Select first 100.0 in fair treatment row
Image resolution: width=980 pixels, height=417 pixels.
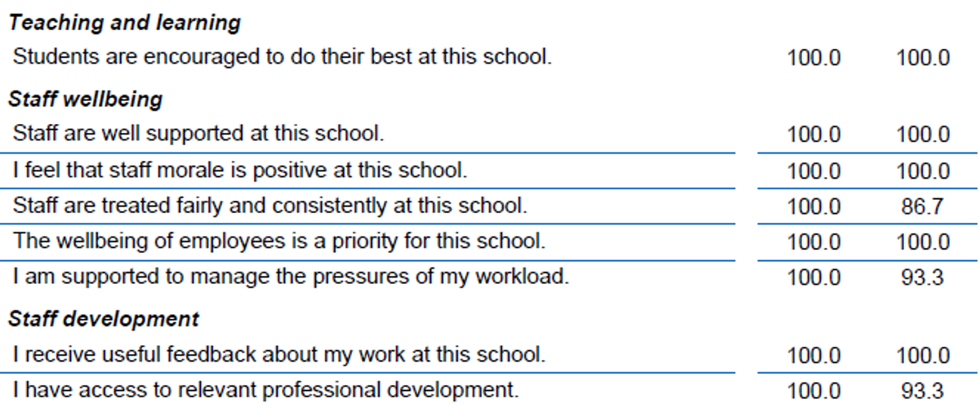click(813, 207)
